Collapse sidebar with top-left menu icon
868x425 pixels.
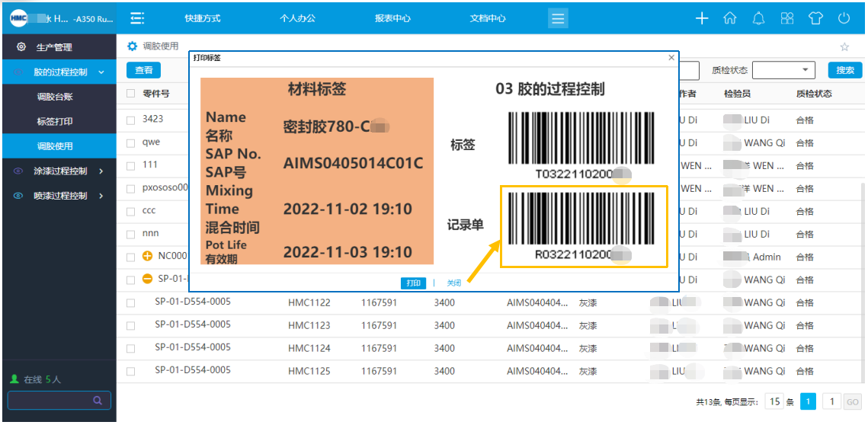tap(137, 18)
